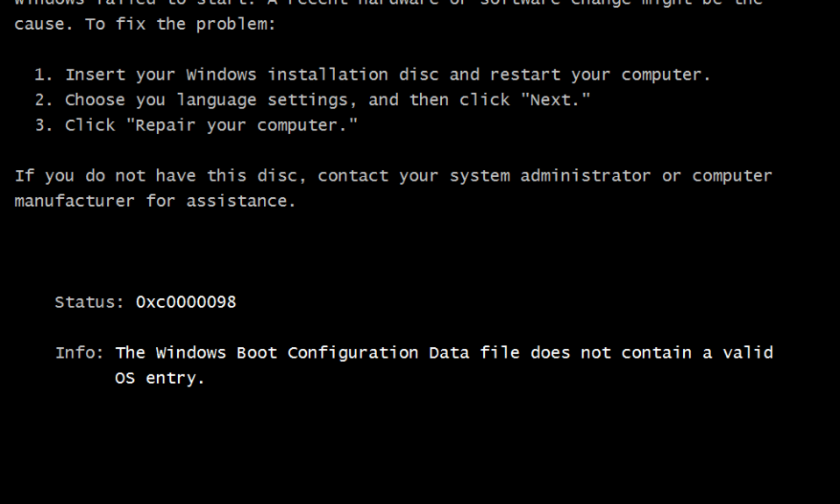The image size is (840, 504).
Task: Click the words "for assistance."
Action: [222, 202]
